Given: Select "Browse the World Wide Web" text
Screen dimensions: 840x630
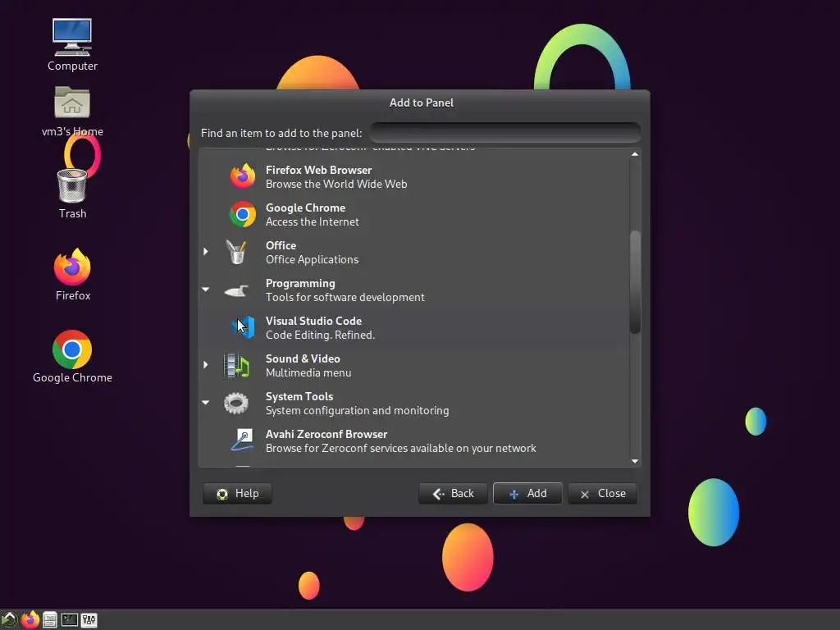Looking at the screenshot, I should 336,185.
